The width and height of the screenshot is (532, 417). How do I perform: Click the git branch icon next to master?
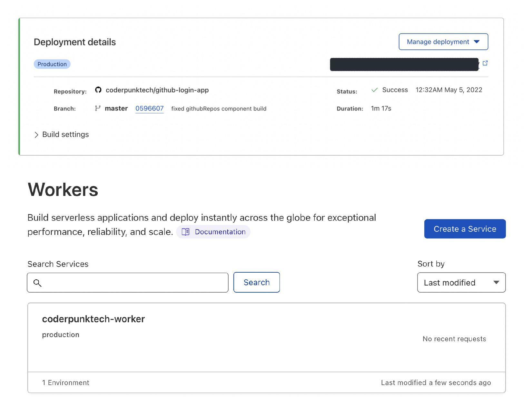[98, 108]
